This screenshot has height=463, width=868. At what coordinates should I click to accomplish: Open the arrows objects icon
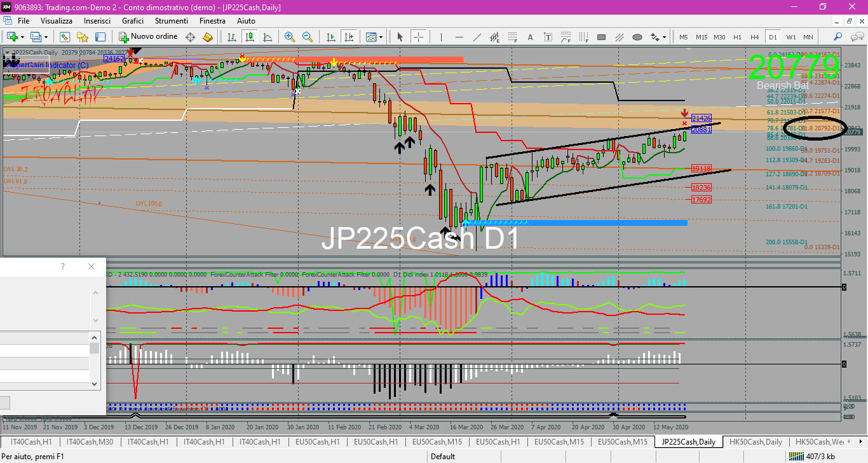(x=656, y=37)
